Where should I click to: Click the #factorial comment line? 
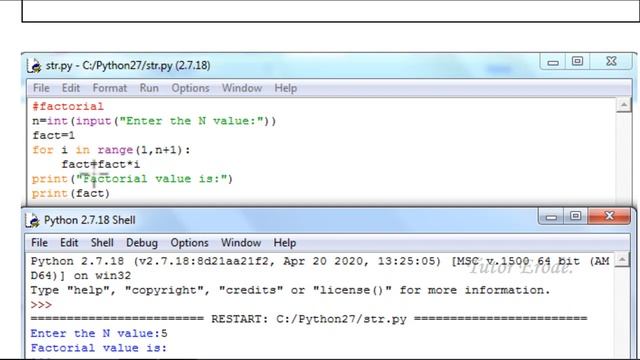coord(68,107)
